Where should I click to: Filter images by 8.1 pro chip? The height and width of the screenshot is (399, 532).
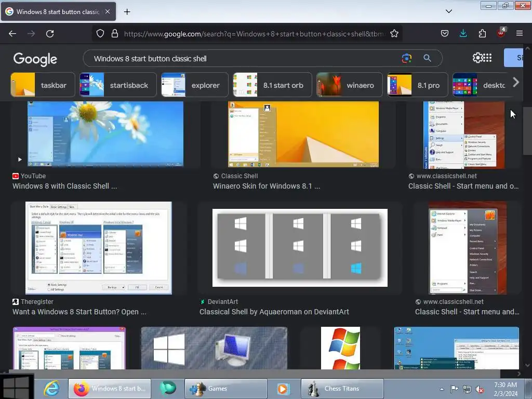click(x=418, y=85)
